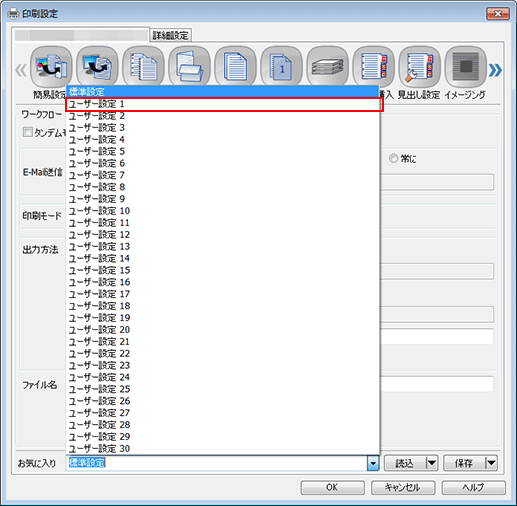Go to previous icons with left double arrow
Screen dimensions: 517x506
[x=21, y=70]
